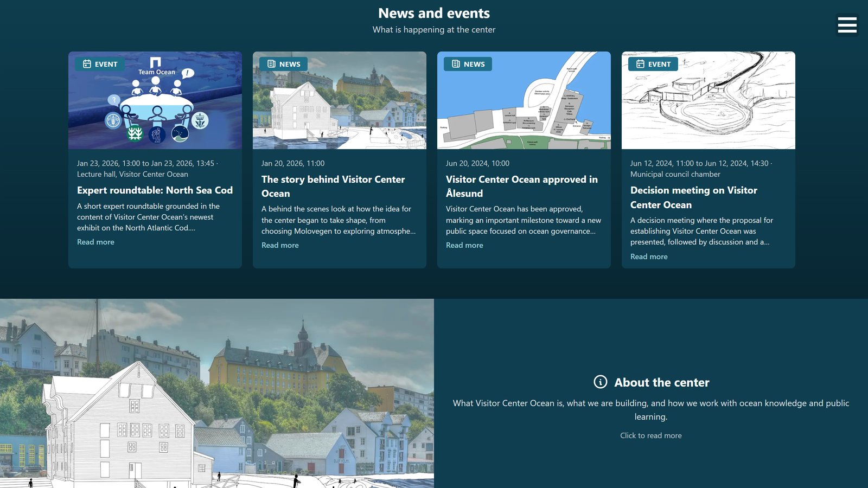Click NEWS badge on approved in Ålesund card
This screenshot has height=488, width=868.
coord(468,64)
